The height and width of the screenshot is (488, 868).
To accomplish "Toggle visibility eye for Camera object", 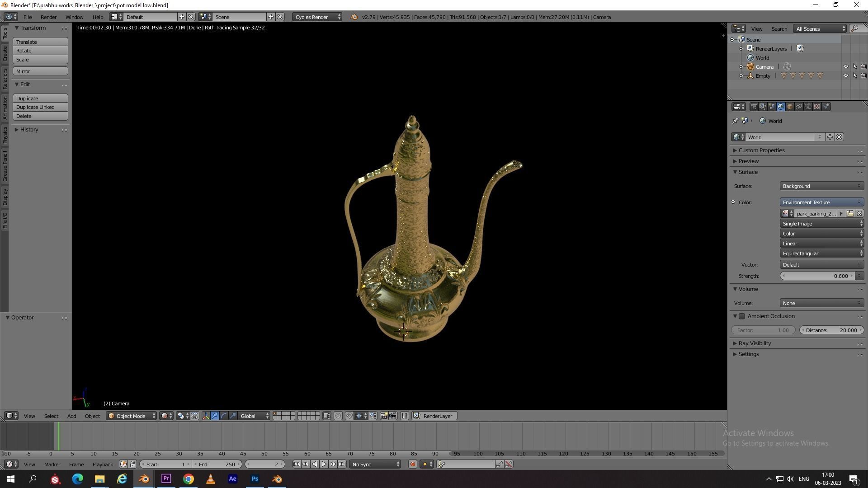I will pos(845,67).
